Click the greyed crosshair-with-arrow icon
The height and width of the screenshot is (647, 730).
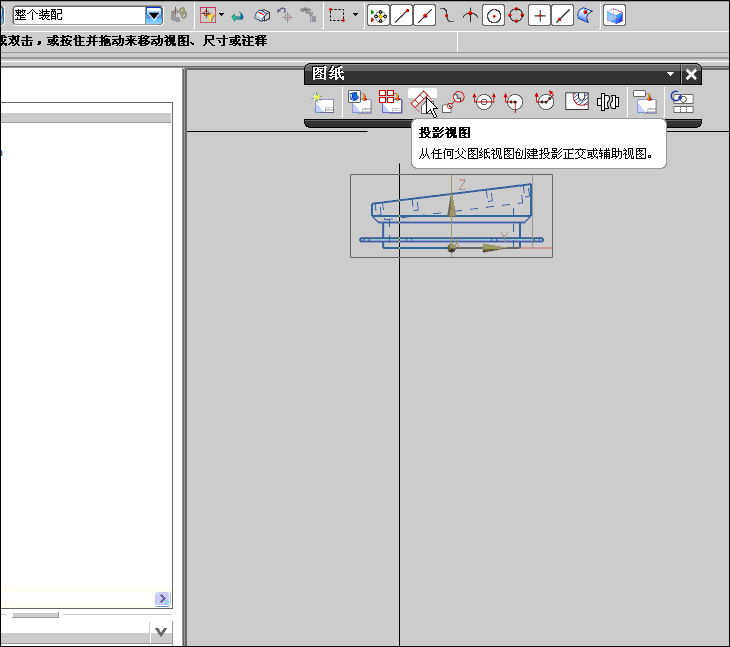[x=285, y=15]
